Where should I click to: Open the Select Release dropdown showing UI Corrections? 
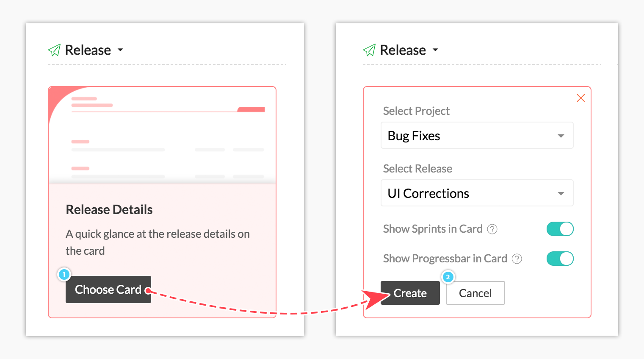coord(477,193)
